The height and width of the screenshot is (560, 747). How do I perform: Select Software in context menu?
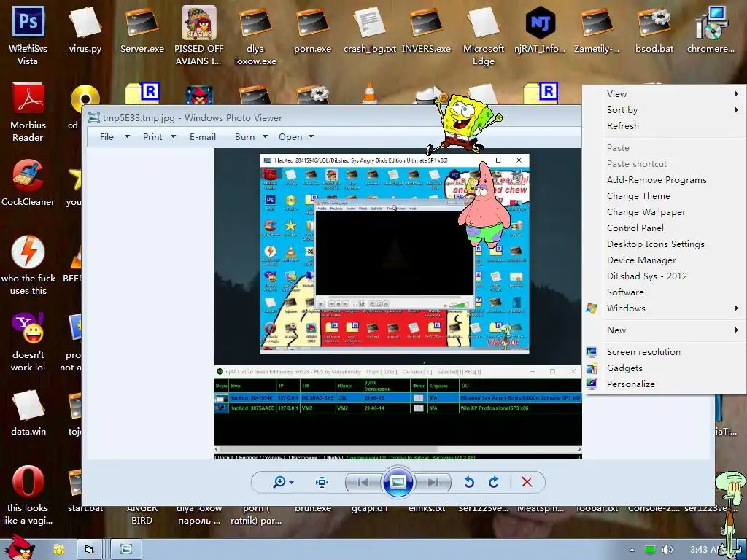[665, 292]
